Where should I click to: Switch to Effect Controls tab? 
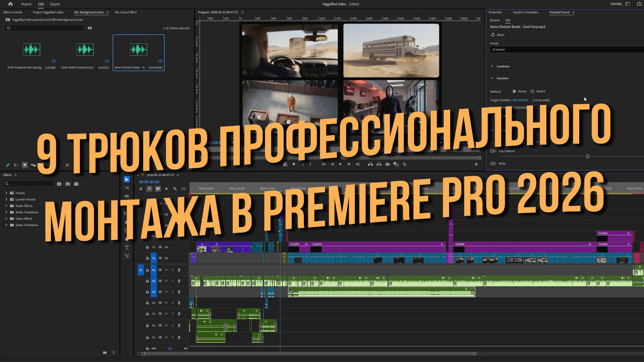tap(13, 12)
